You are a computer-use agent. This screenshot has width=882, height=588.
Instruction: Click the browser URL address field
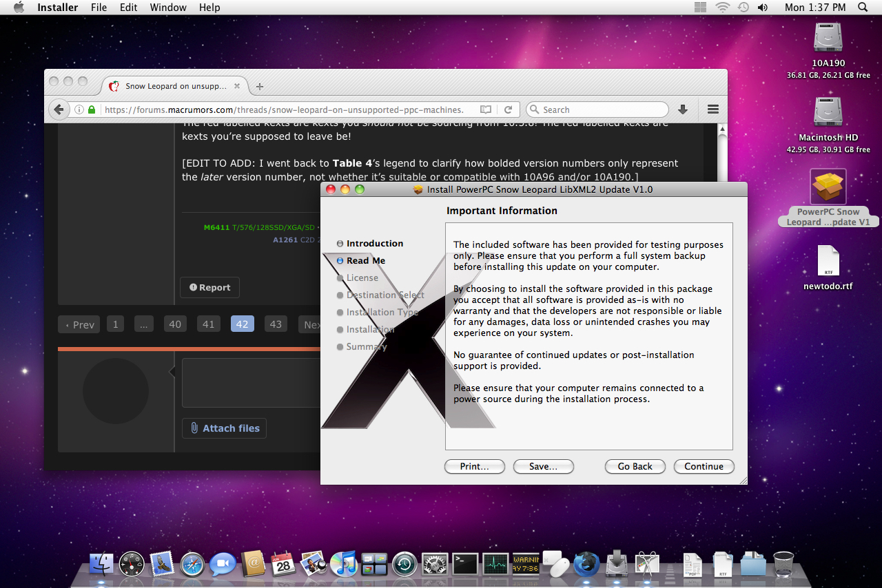284,109
